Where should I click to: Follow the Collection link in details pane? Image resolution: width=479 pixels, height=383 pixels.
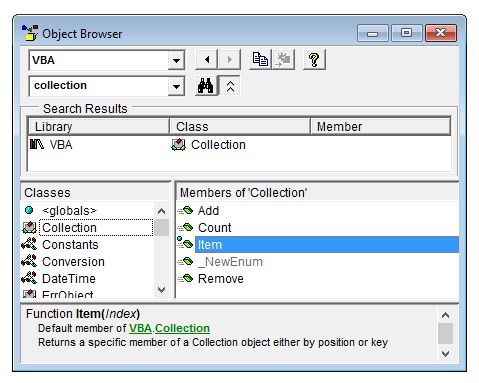182,328
